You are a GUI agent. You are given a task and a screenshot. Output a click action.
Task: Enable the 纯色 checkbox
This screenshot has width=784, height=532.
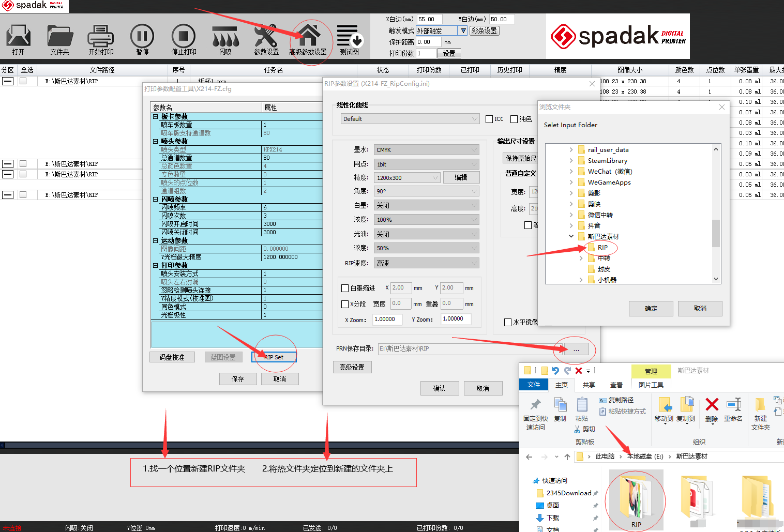514,119
